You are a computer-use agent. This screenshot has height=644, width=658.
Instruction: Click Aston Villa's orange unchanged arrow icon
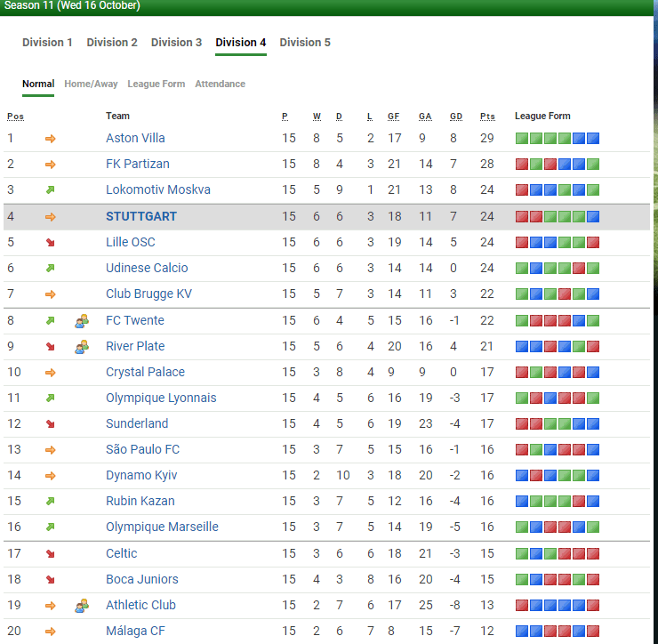tap(50, 139)
